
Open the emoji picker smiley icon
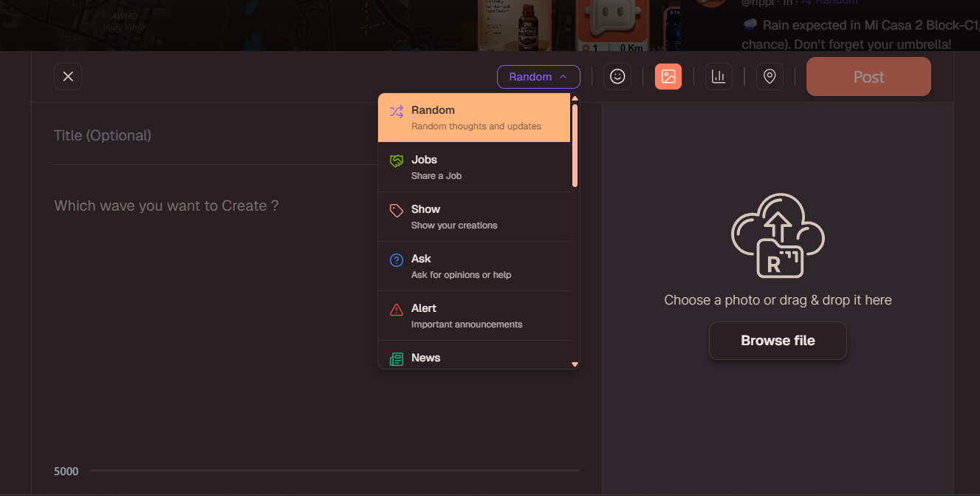[617, 77]
